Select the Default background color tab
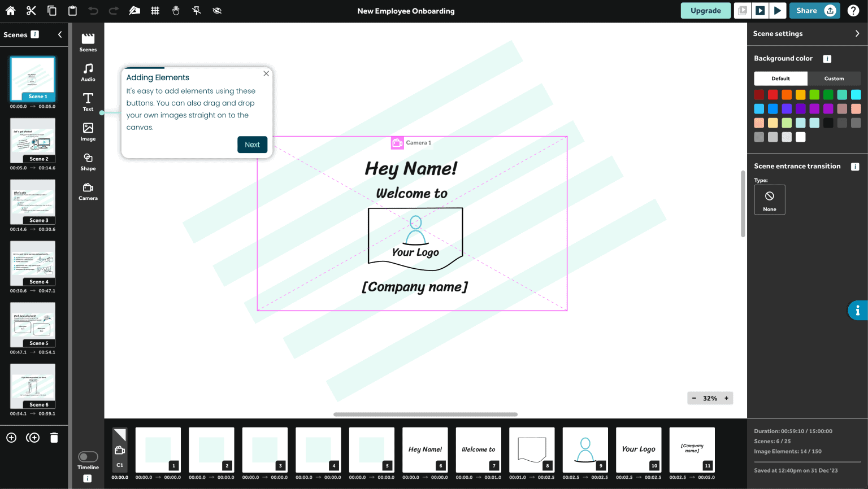868x489 pixels. coord(780,78)
